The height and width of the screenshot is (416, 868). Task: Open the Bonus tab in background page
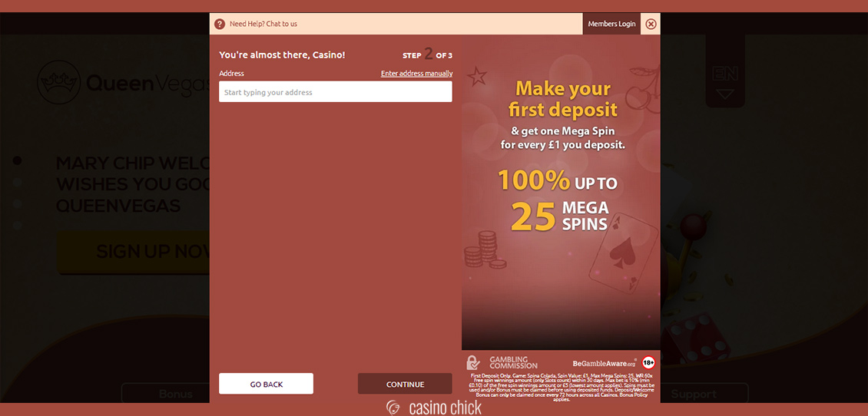pos(165,394)
